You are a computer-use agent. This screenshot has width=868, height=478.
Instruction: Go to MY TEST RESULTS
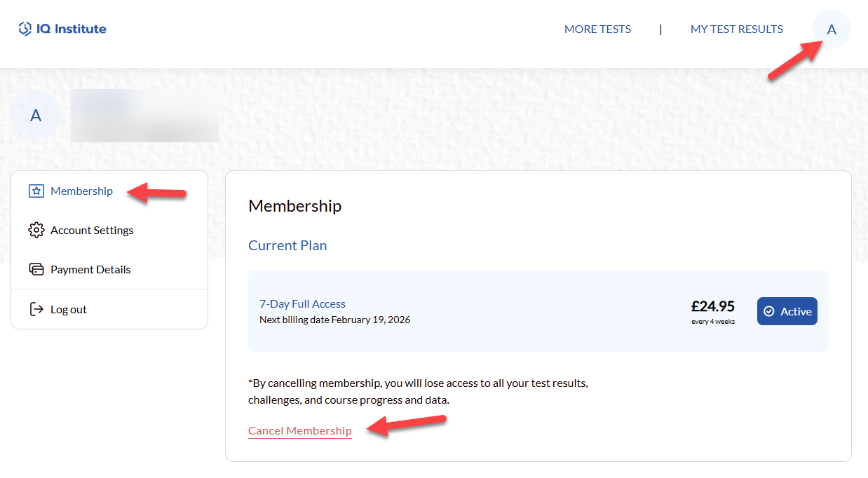736,29
